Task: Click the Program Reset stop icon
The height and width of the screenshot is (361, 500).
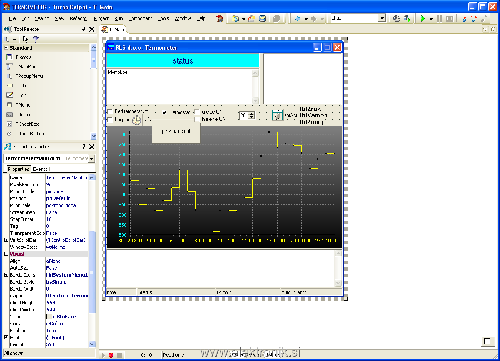Action: 449,19
